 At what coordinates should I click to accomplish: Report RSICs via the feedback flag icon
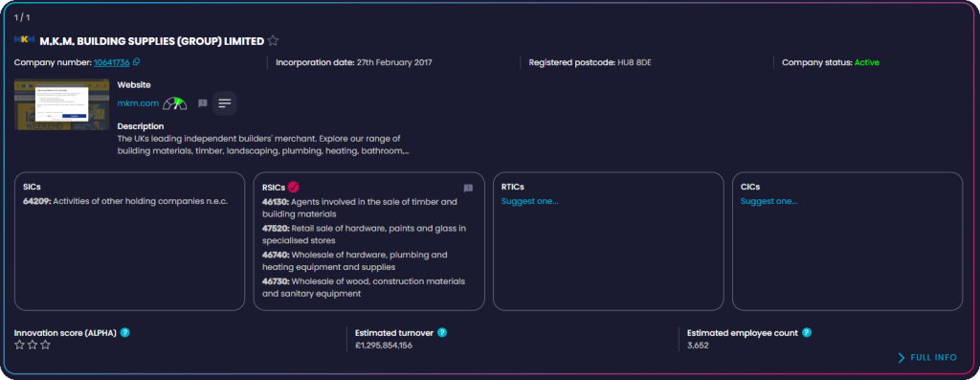(x=468, y=189)
